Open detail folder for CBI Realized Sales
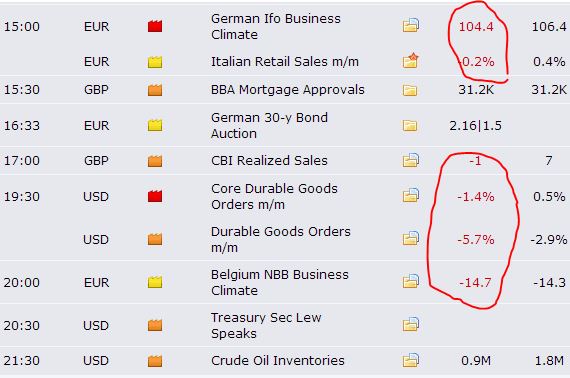 (x=411, y=160)
